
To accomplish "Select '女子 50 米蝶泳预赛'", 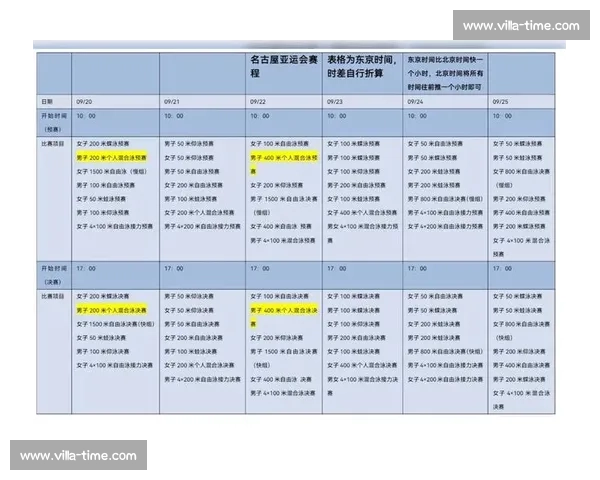I will [x=517, y=144].
